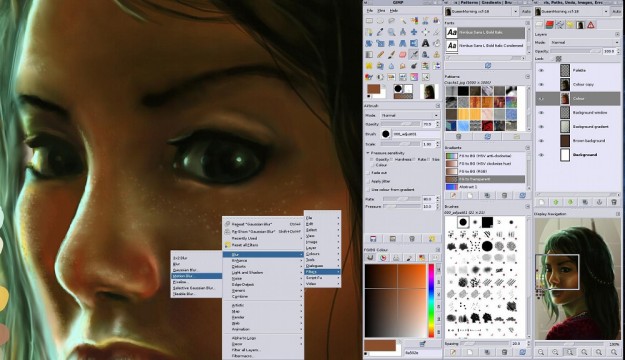Screen dimensions: 625x360
Task: Select the Airbrush tool
Action: coord(414,54)
